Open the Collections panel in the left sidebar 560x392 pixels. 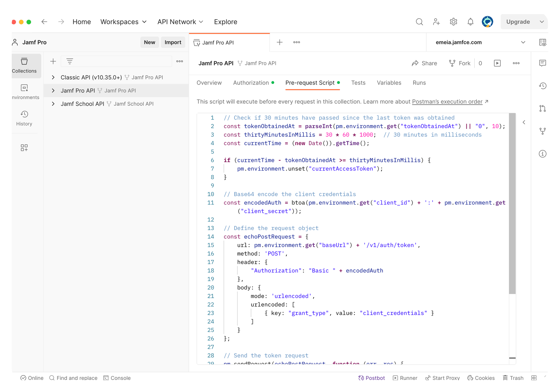(x=25, y=66)
